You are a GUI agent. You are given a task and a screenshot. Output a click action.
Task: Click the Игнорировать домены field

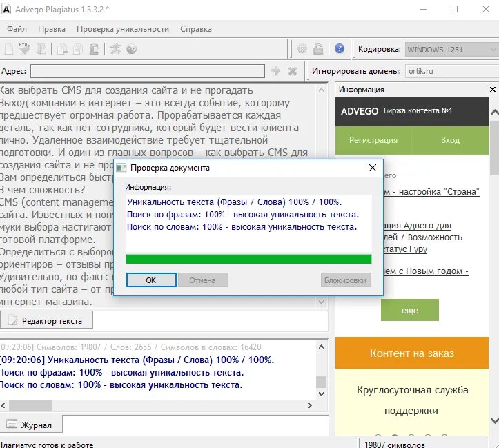(x=452, y=71)
